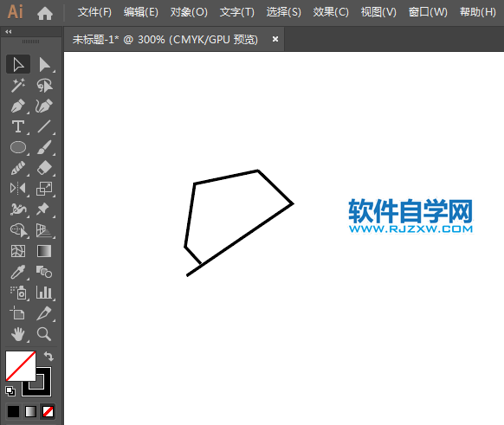Viewport: 504px width, 425px height.
Task: Grab the toolbar gripper handle
Action: tap(31, 42)
